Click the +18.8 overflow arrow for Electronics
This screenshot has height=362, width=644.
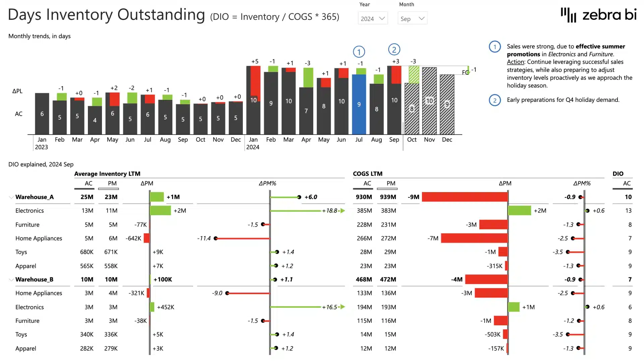pos(342,211)
